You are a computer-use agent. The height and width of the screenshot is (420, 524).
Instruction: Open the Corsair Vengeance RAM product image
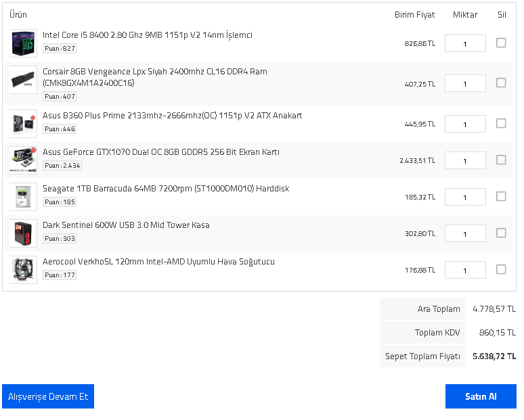(x=24, y=83)
